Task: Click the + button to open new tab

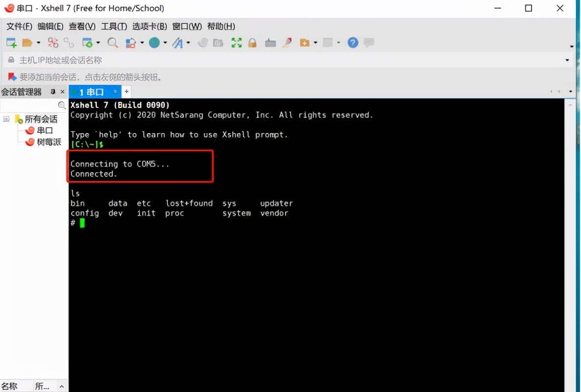Action: (126, 91)
